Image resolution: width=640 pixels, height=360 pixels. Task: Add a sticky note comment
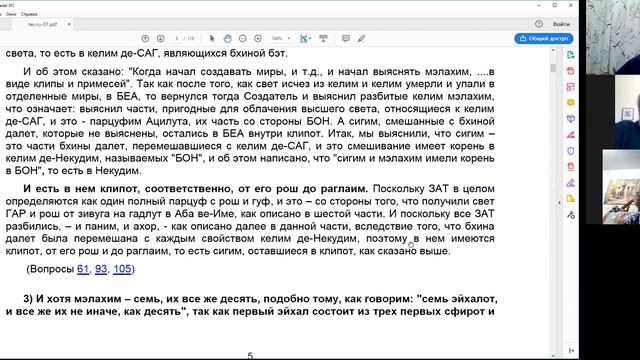[x=346, y=38]
